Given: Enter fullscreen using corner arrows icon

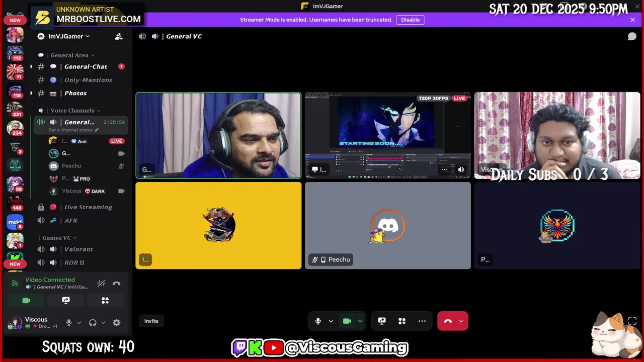Looking at the screenshot, I should click(x=632, y=321).
